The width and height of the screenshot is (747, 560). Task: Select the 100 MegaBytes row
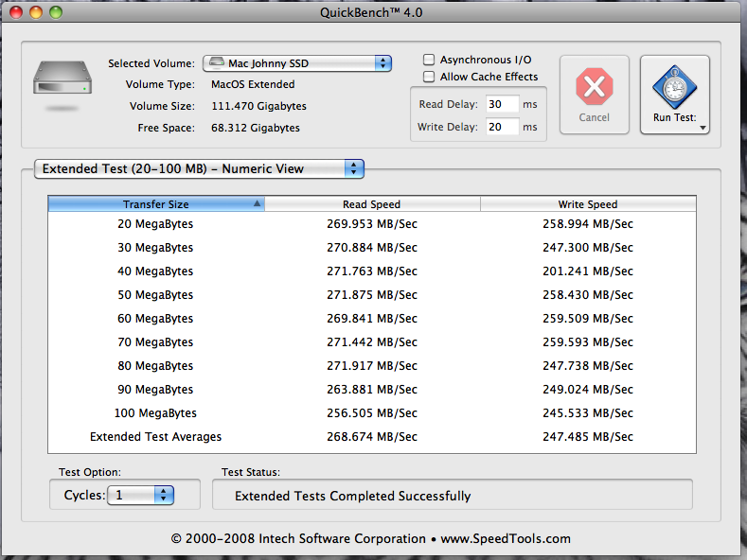pyautogui.click(x=372, y=413)
